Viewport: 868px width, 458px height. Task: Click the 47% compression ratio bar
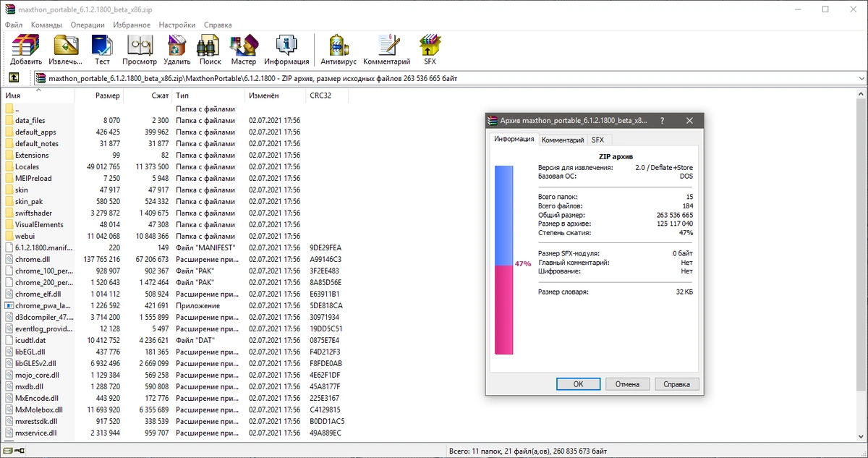click(x=504, y=260)
